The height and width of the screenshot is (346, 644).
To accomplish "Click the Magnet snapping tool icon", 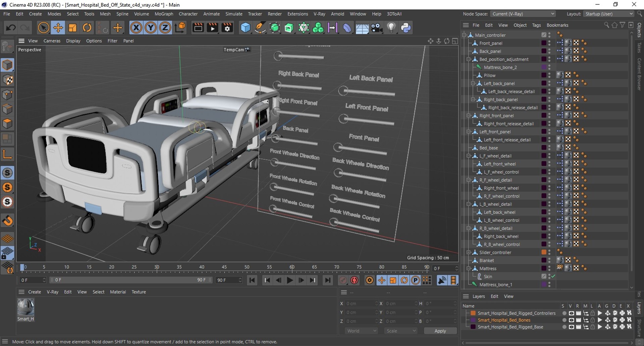I will click(7, 220).
